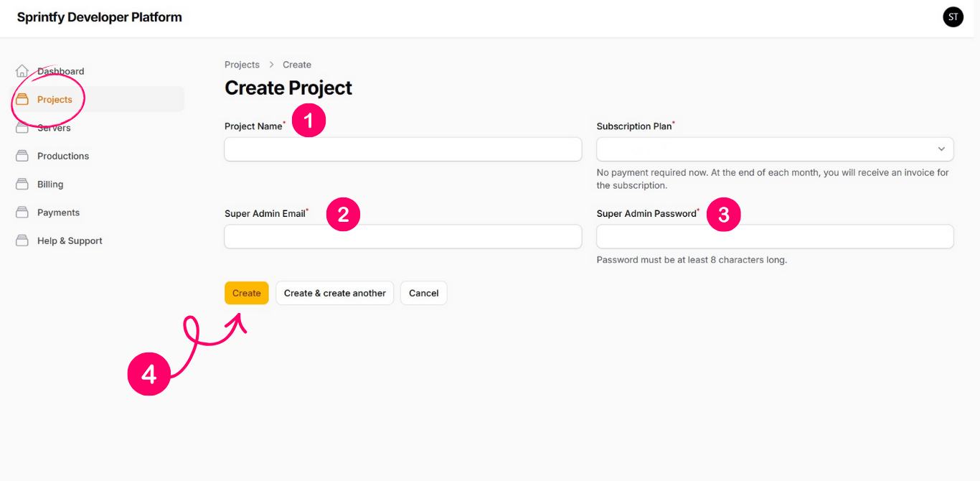Cancel project creation
The width and height of the screenshot is (980, 481).
coord(423,293)
